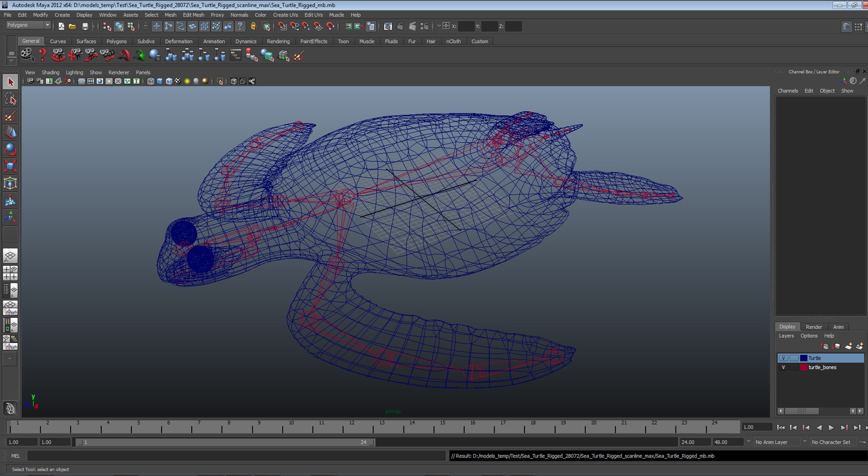Screen dimensions: 868x476
Task: Select the Soft Modification tool
Action: (x=10, y=200)
